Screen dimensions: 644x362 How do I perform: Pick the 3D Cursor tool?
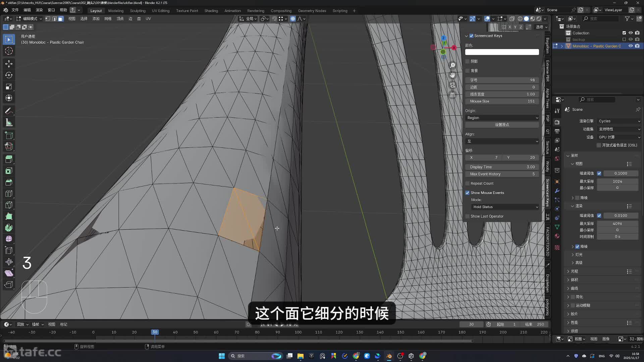[9, 51]
